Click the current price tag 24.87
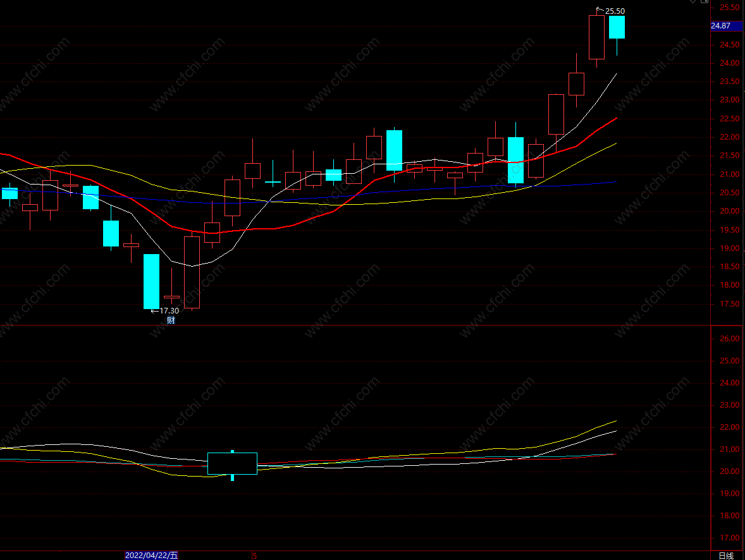 [x=726, y=26]
